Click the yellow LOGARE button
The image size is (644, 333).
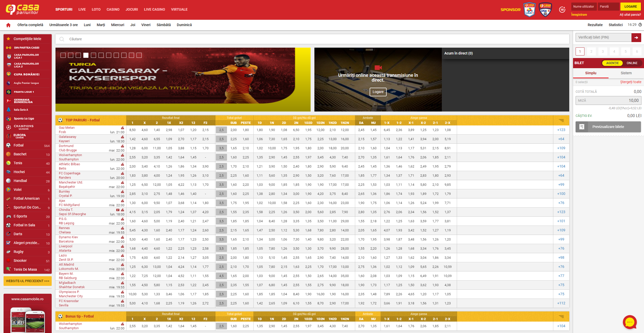[630, 7]
